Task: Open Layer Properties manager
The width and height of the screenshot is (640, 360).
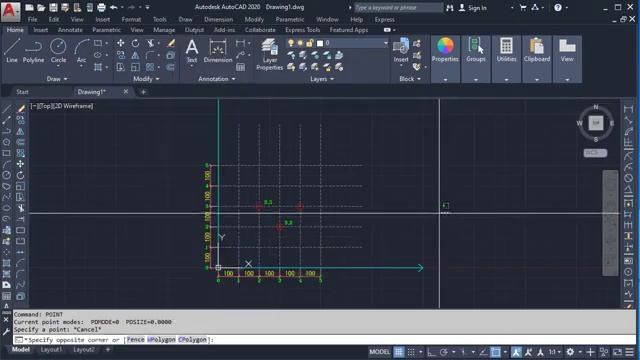Action: point(269,54)
